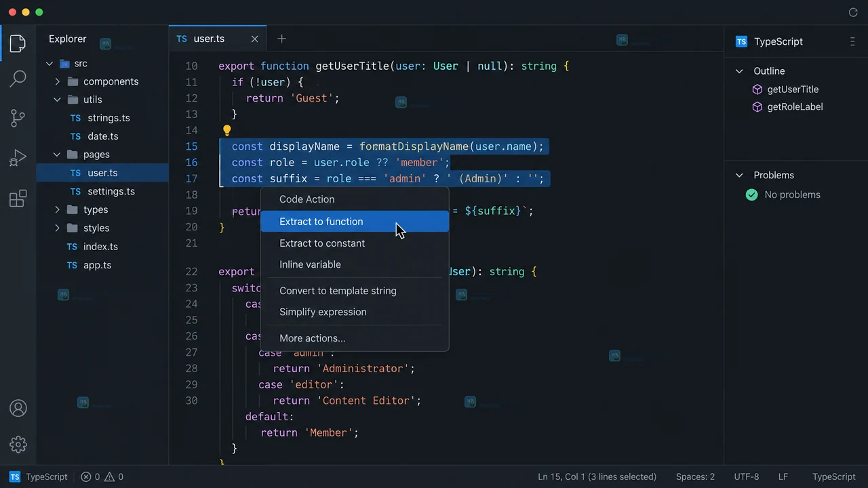868x488 pixels.
Task: Select Inline variable menu entry
Action: (x=355, y=264)
